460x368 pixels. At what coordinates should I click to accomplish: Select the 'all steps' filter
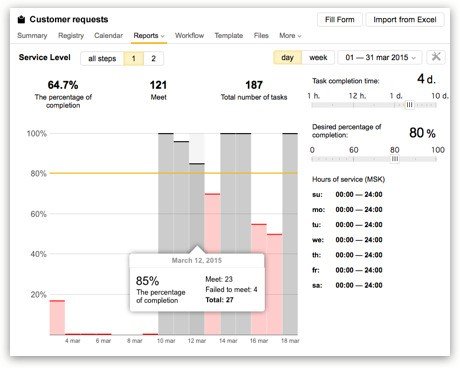point(102,58)
